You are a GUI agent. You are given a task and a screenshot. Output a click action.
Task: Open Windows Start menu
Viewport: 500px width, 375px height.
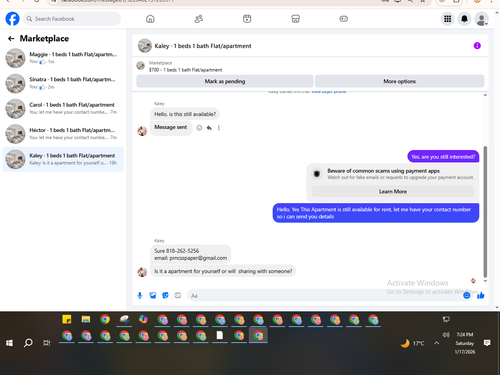(x=9, y=343)
